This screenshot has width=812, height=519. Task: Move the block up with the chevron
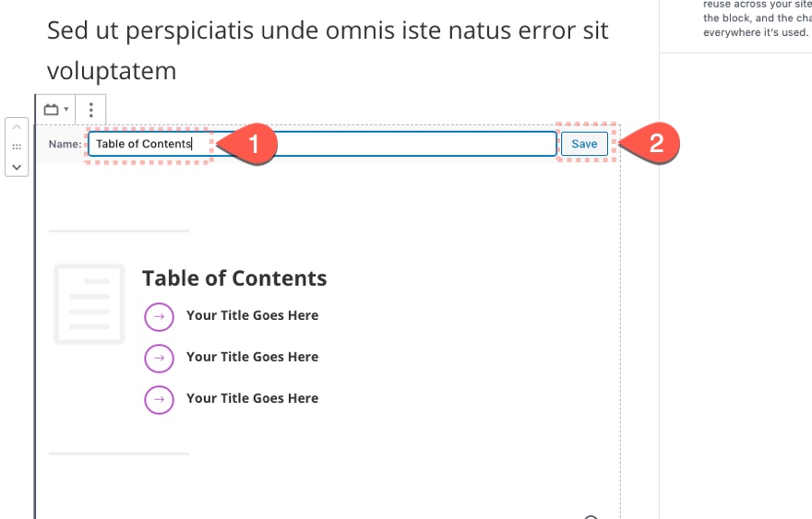[17, 127]
